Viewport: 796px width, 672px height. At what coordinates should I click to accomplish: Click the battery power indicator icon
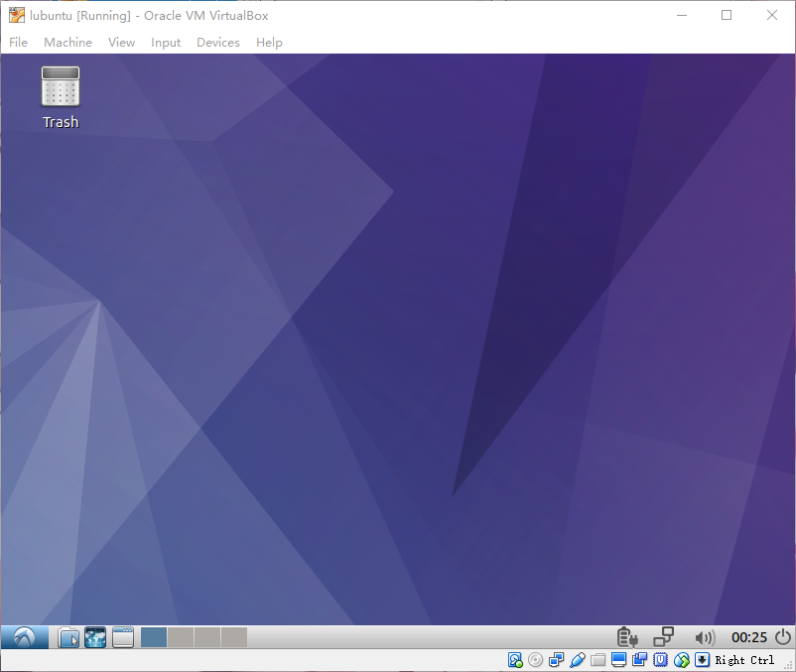(625, 637)
